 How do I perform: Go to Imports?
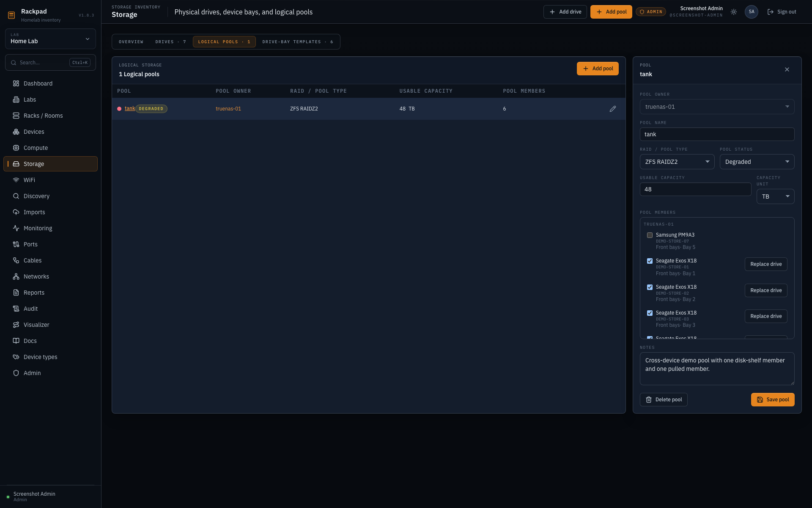[50, 212]
